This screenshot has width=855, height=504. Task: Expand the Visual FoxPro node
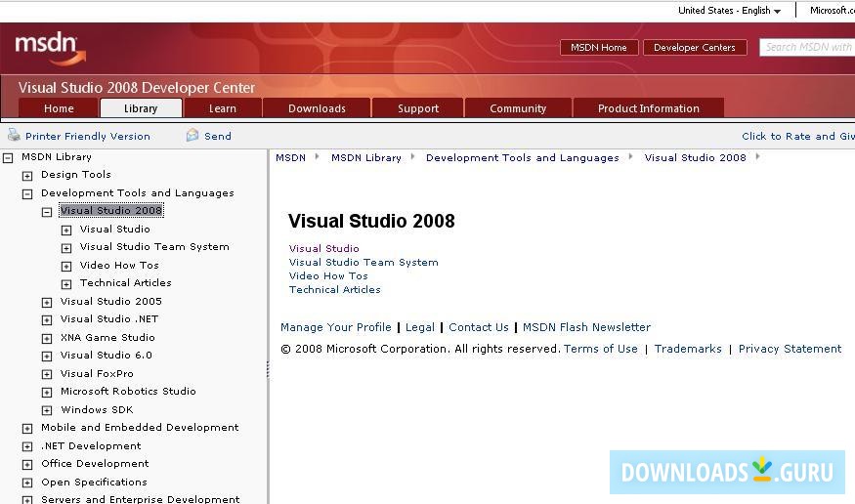[47, 375]
